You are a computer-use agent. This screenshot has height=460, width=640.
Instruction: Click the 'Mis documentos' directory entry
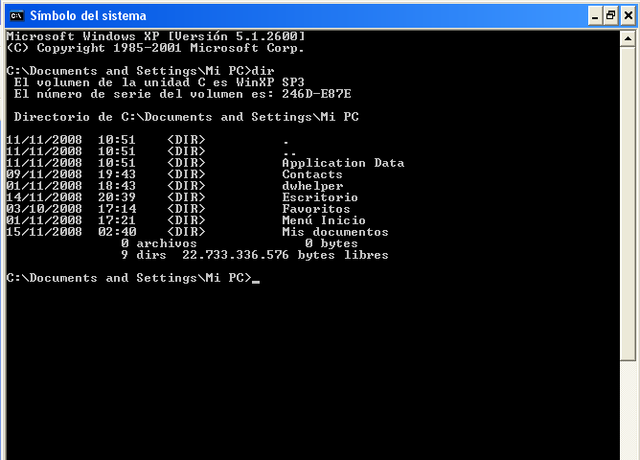pyautogui.click(x=335, y=232)
